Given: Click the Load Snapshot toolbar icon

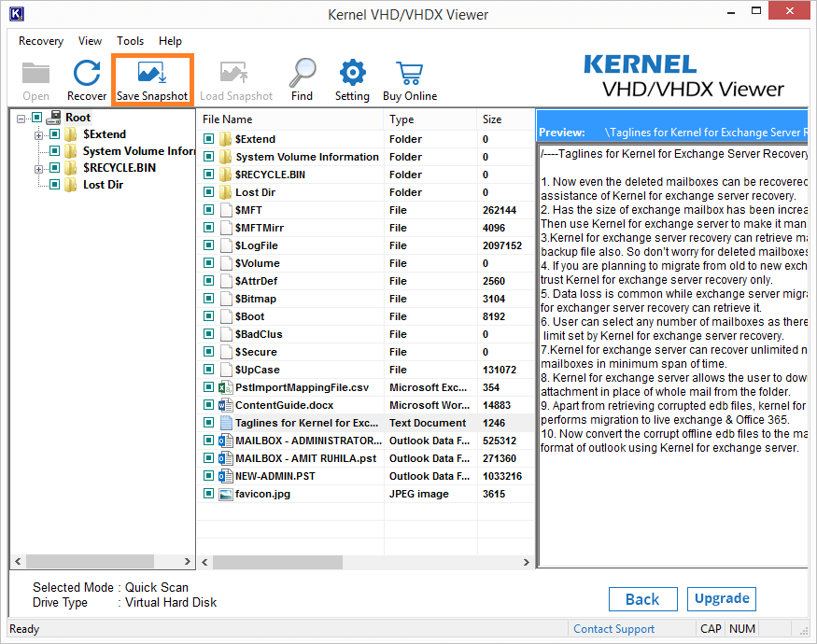Looking at the screenshot, I should pyautogui.click(x=233, y=73).
